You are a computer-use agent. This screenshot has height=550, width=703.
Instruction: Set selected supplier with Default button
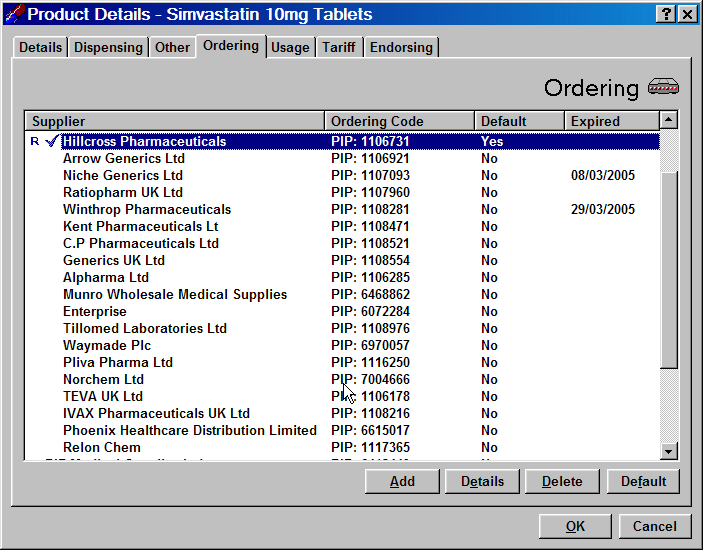[643, 481]
